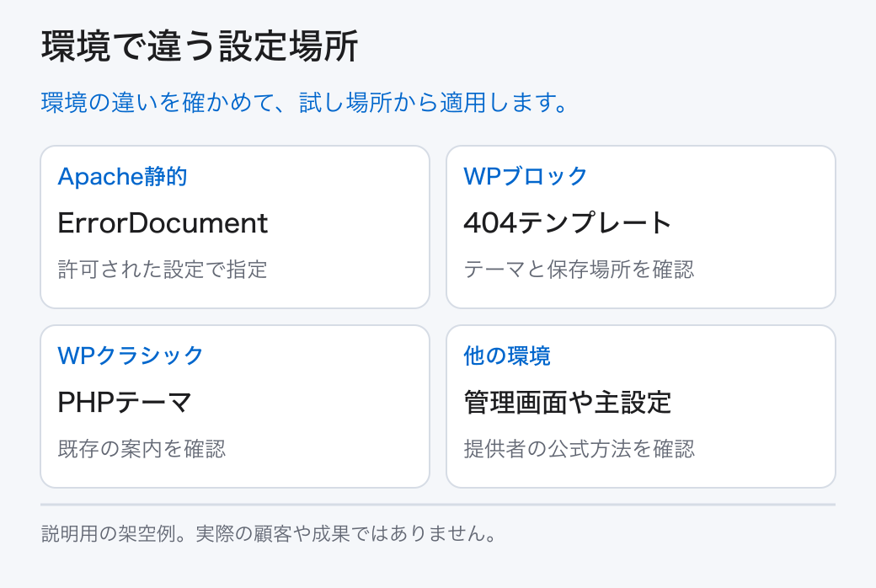This screenshot has height=588, width=876.
Task: Select the 他の環境 card label
Action: click(x=507, y=356)
